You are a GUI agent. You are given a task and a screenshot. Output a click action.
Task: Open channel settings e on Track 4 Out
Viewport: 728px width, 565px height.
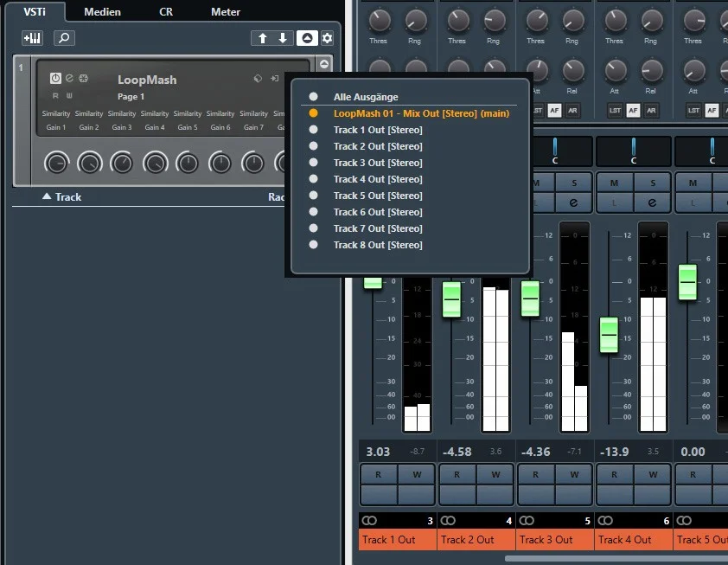click(653, 202)
